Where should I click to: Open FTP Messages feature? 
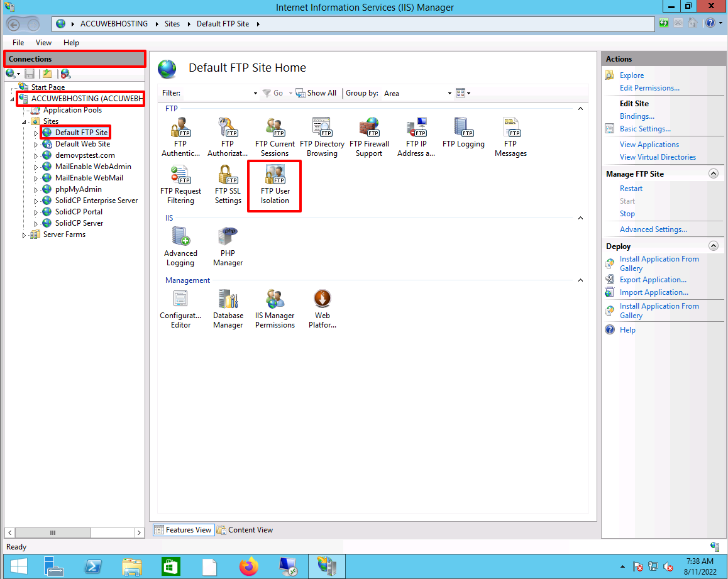click(x=510, y=138)
